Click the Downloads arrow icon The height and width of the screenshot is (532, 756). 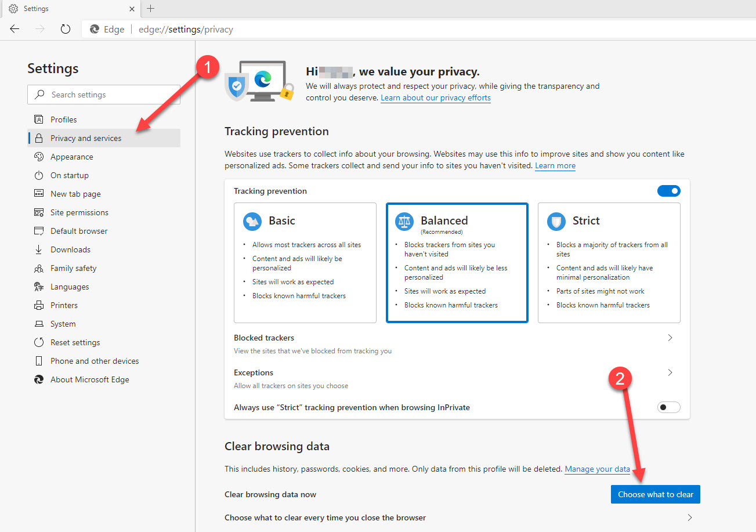(x=39, y=249)
